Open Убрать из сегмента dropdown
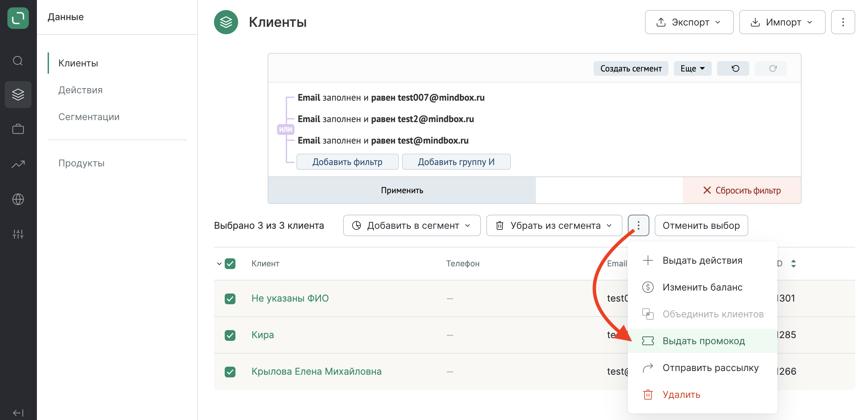Viewport: 868px width, 420px height. click(554, 225)
